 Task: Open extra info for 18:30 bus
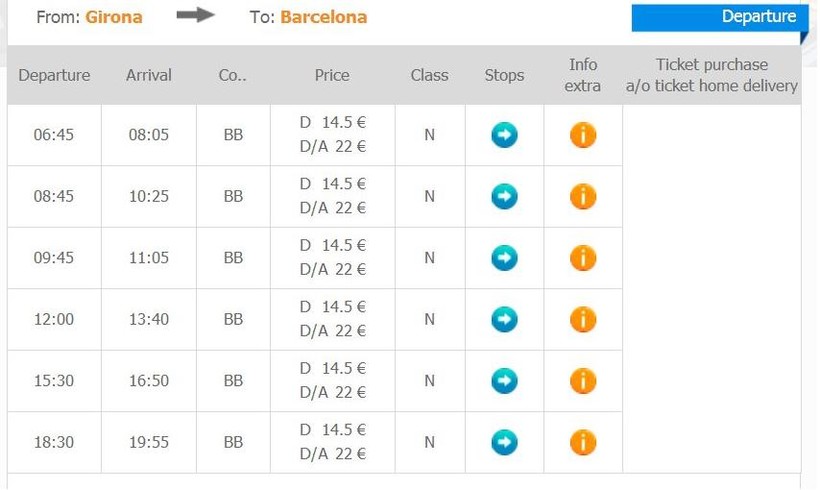click(x=583, y=442)
